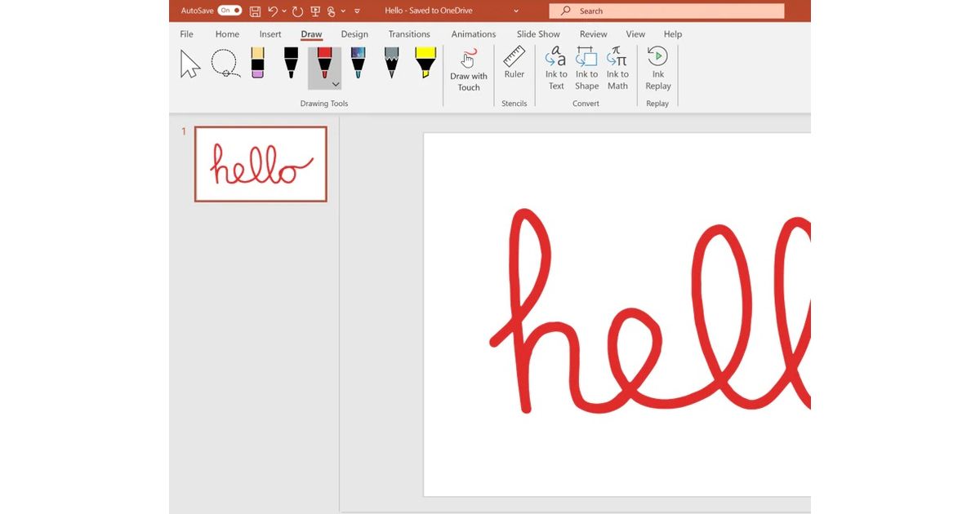Screen dimensions: 980x514
Task: Switch to the Design tab
Action: pyautogui.click(x=354, y=34)
